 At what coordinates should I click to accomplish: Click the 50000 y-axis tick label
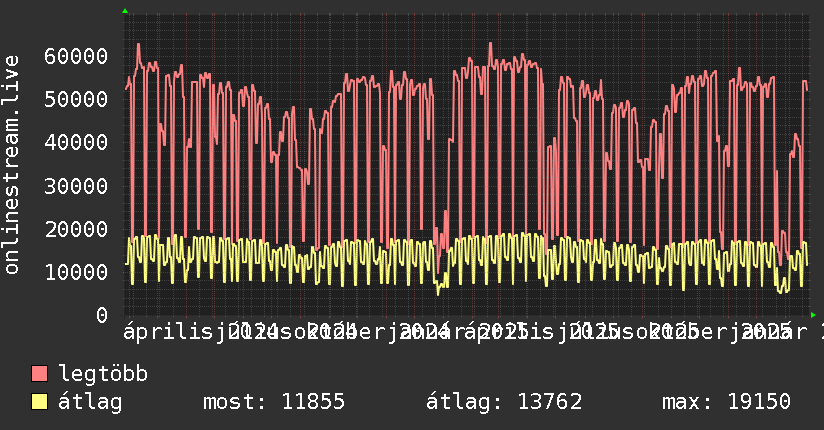coord(76,99)
